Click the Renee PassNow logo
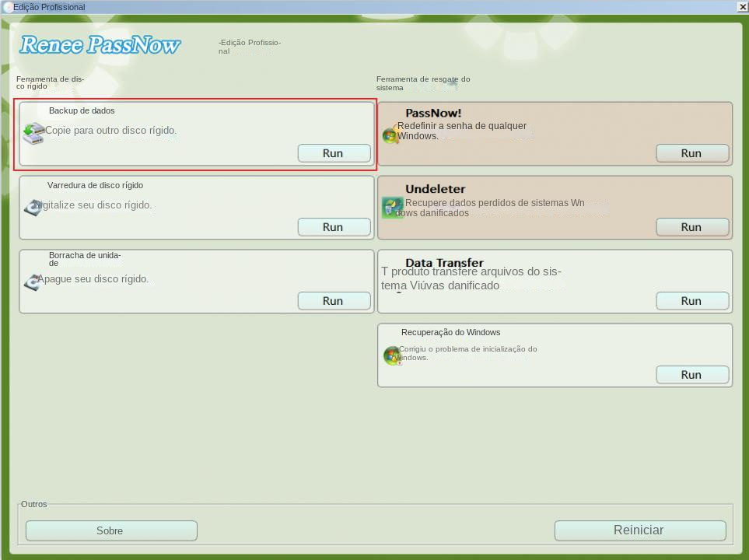The image size is (749, 560). click(x=100, y=45)
